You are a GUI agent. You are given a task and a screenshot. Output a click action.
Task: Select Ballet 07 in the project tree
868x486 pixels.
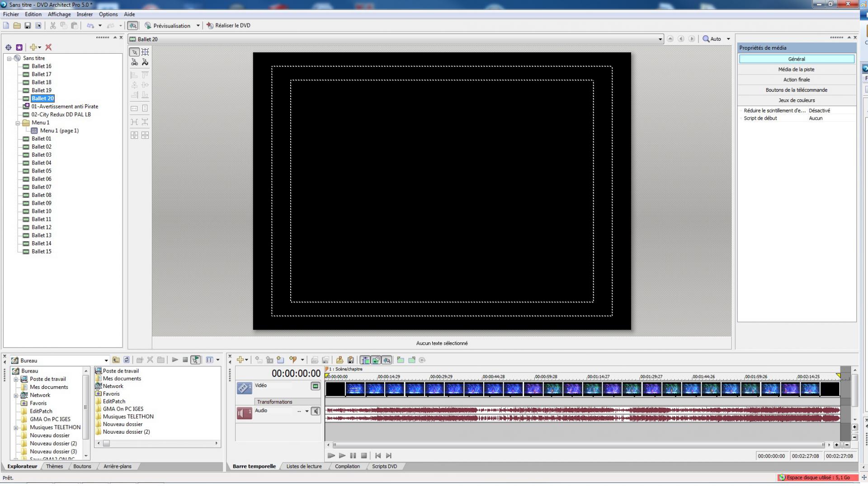point(41,187)
